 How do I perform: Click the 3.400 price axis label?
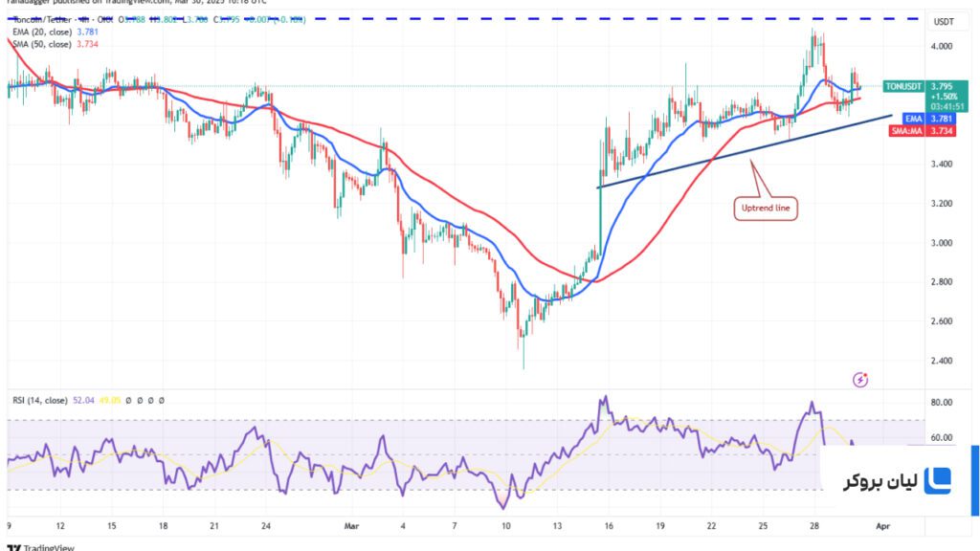coord(942,165)
